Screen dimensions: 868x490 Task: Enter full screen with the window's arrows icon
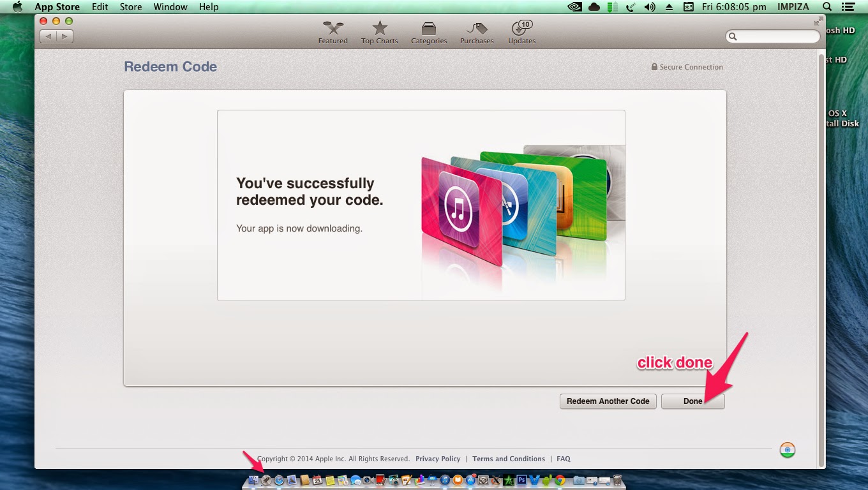point(818,20)
